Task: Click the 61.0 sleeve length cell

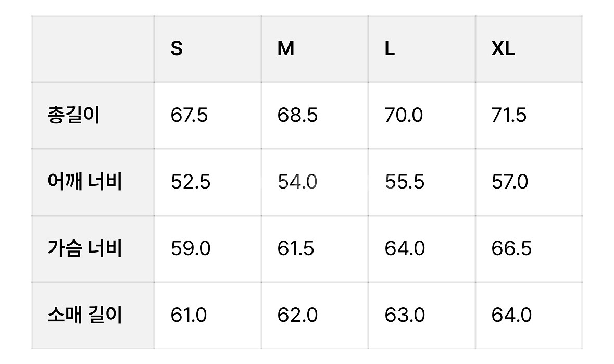Action: [189, 315]
